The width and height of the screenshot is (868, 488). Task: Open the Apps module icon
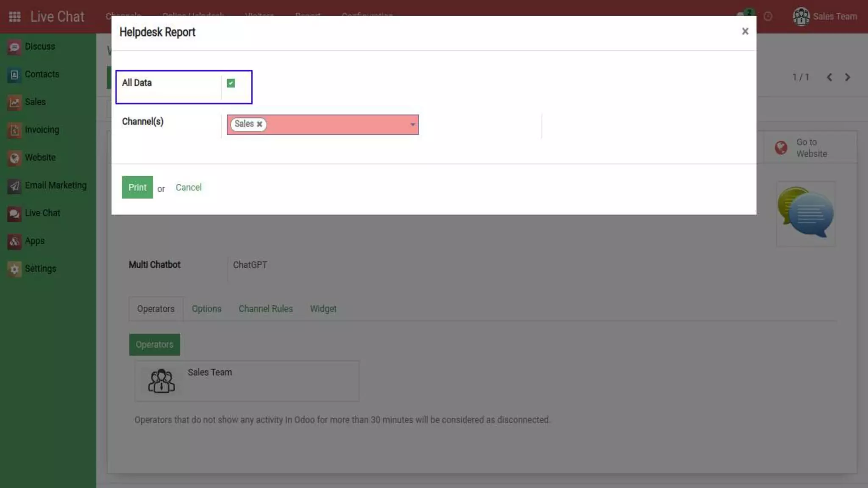tap(14, 241)
